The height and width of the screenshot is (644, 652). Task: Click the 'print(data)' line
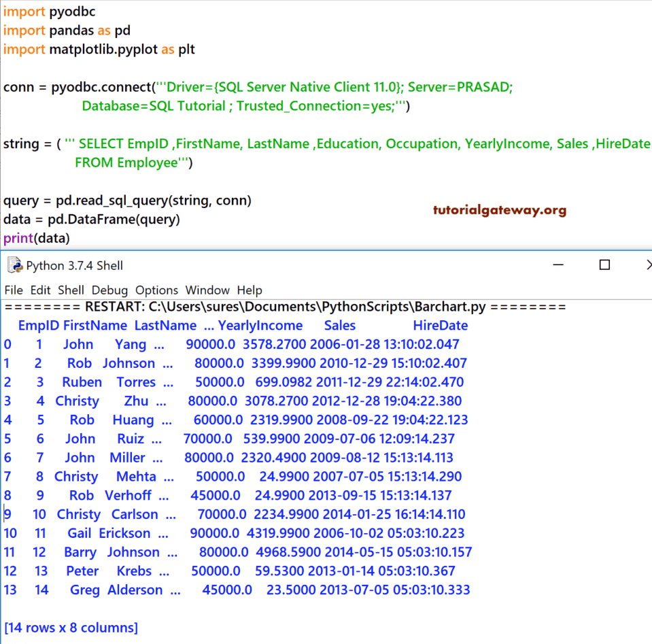[37, 239]
